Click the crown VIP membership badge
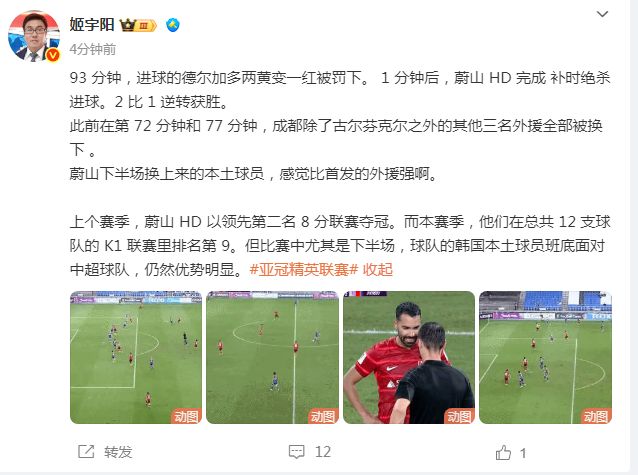This screenshot has width=638, height=475. click(138, 26)
